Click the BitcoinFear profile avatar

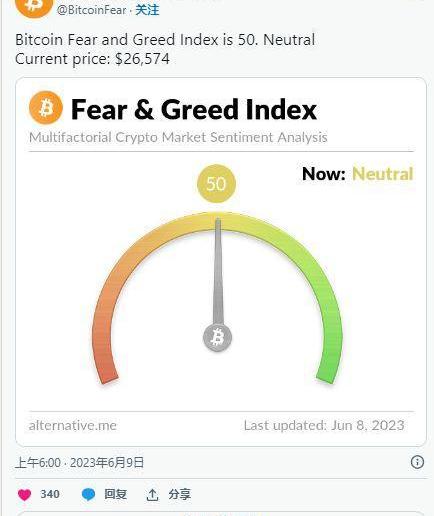pyautogui.click(x=34, y=6)
